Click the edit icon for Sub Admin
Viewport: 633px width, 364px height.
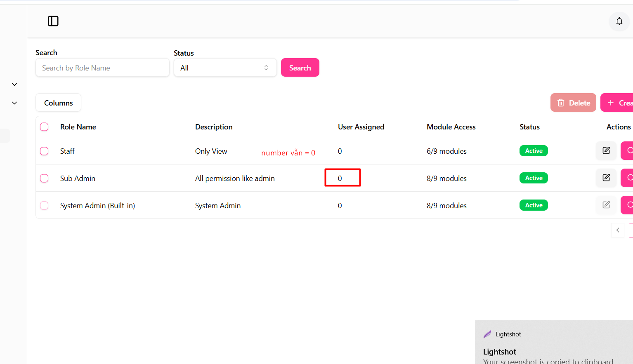pyautogui.click(x=606, y=178)
